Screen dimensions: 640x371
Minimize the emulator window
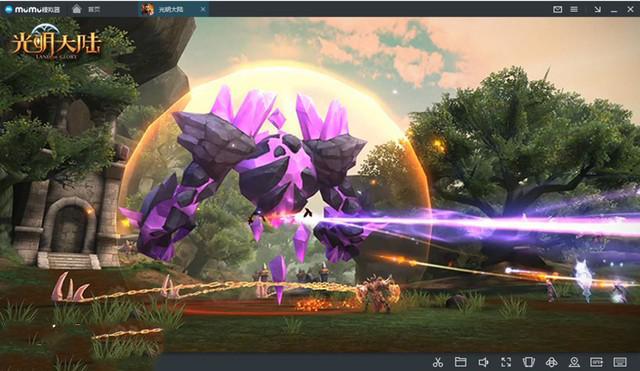(614, 10)
